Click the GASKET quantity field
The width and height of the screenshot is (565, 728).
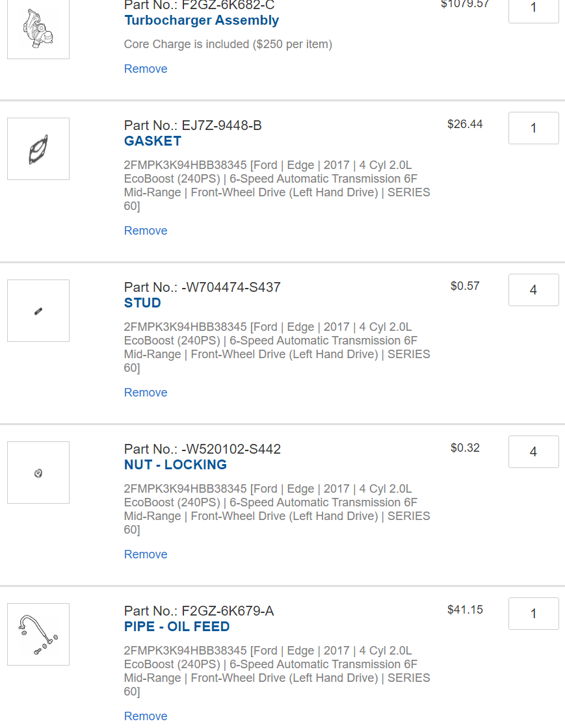533,128
